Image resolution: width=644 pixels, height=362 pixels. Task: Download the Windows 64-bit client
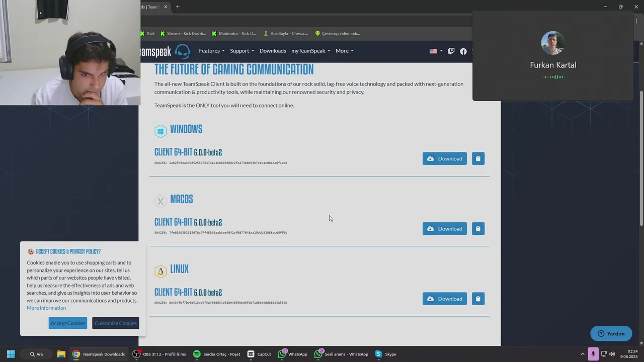point(445,158)
